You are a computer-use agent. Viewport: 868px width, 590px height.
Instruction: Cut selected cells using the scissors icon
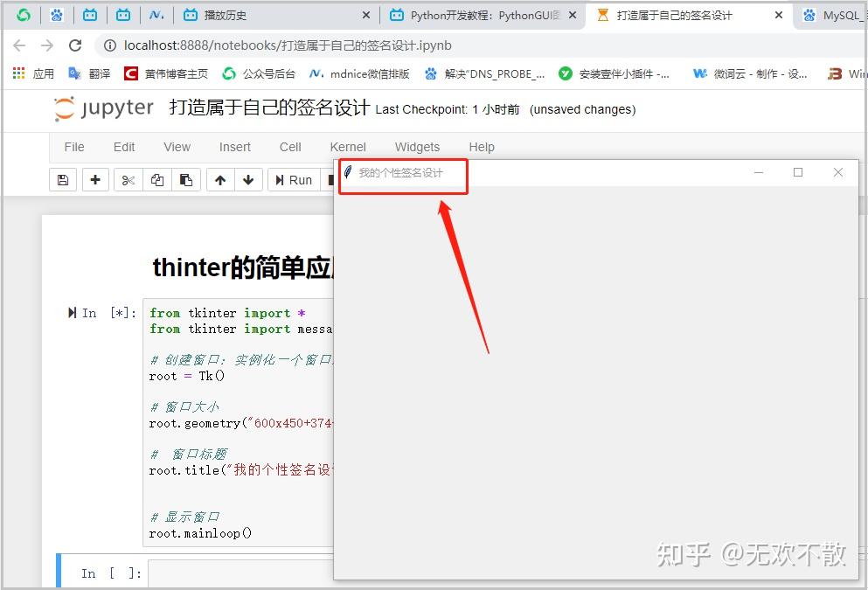point(128,179)
